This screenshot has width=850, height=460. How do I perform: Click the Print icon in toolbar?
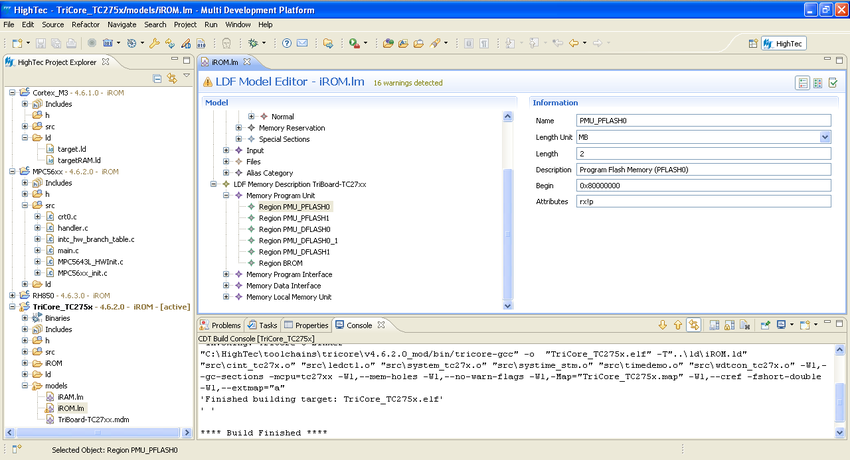click(71, 43)
